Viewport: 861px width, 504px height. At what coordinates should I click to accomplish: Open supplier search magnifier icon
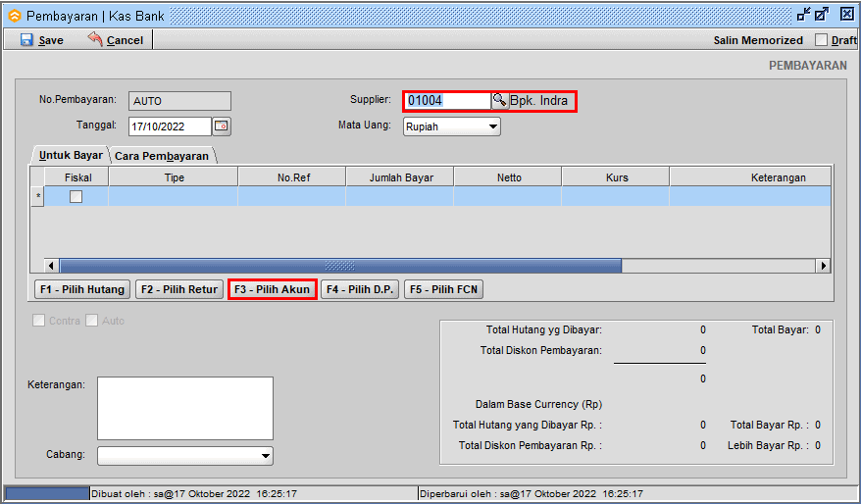pyautogui.click(x=500, y=100)
